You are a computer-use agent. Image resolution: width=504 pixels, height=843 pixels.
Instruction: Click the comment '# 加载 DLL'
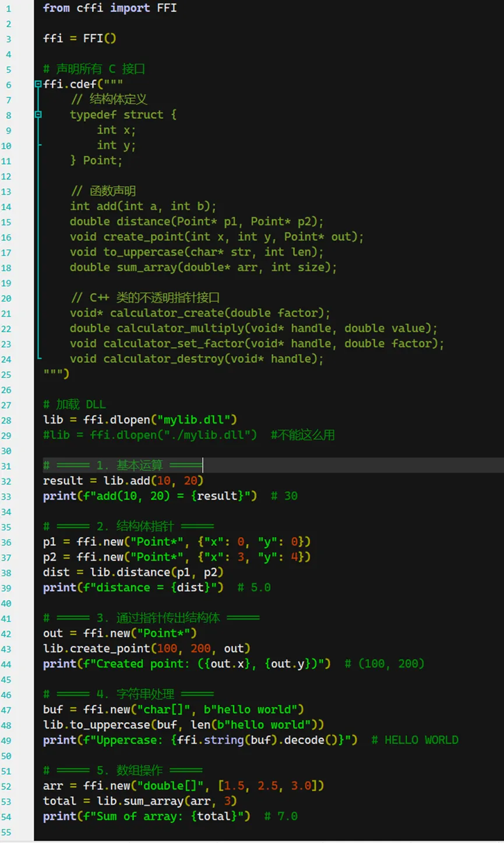coord(75,404)
